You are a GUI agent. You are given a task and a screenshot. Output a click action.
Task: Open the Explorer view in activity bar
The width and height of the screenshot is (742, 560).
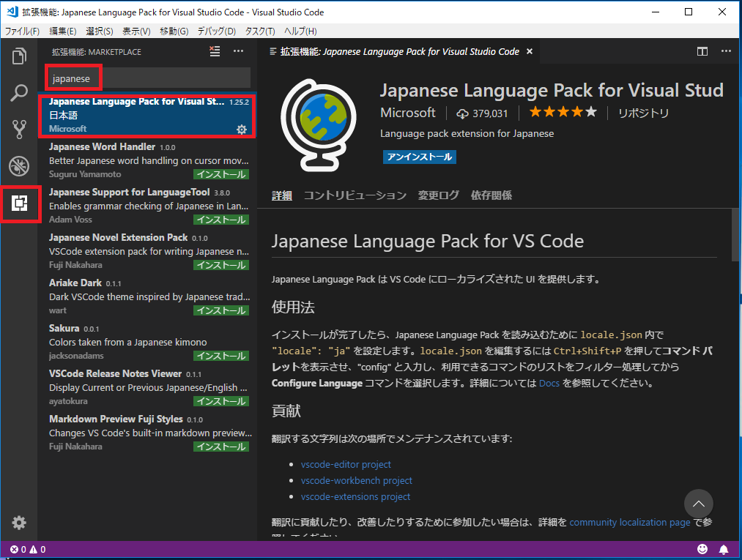point(19,56)
